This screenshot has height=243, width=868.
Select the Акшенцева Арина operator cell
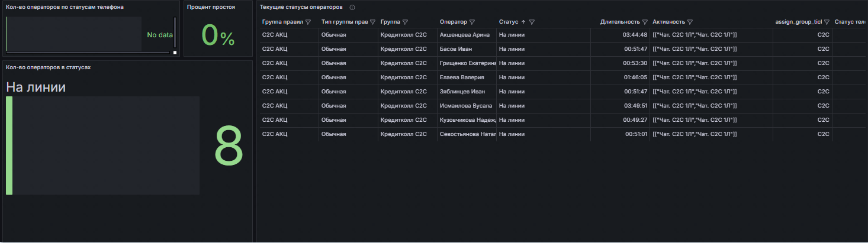465,35
